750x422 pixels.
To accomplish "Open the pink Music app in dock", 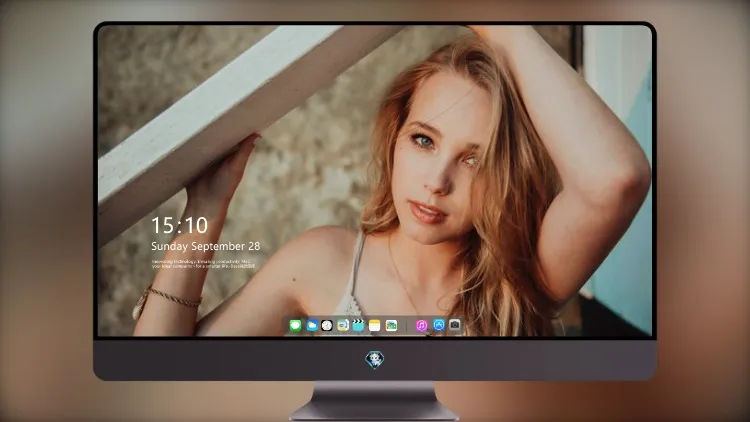I will (421, 326).
